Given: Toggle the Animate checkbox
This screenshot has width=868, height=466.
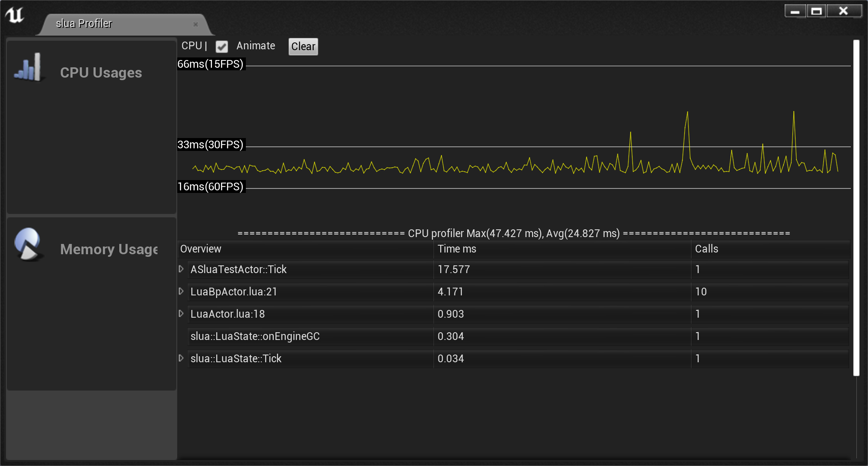Looking at the screenshot, I should [222, 46].
